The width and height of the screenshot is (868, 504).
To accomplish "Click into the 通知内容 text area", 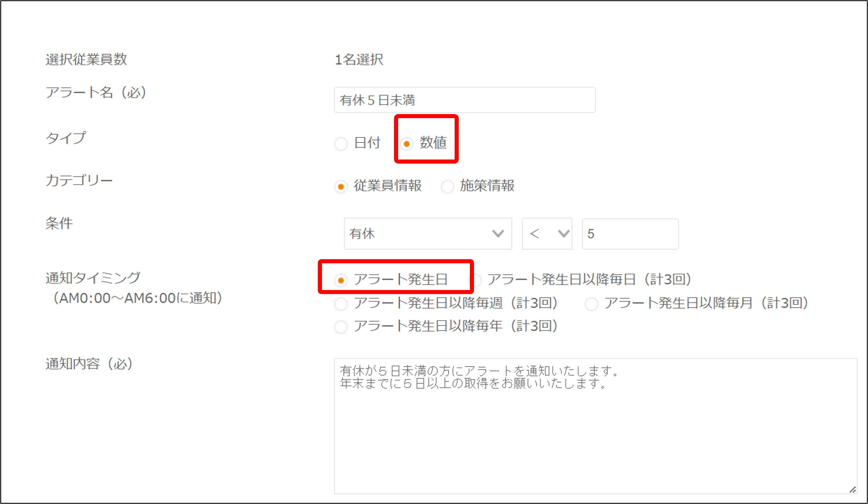I will pos(596,426).
